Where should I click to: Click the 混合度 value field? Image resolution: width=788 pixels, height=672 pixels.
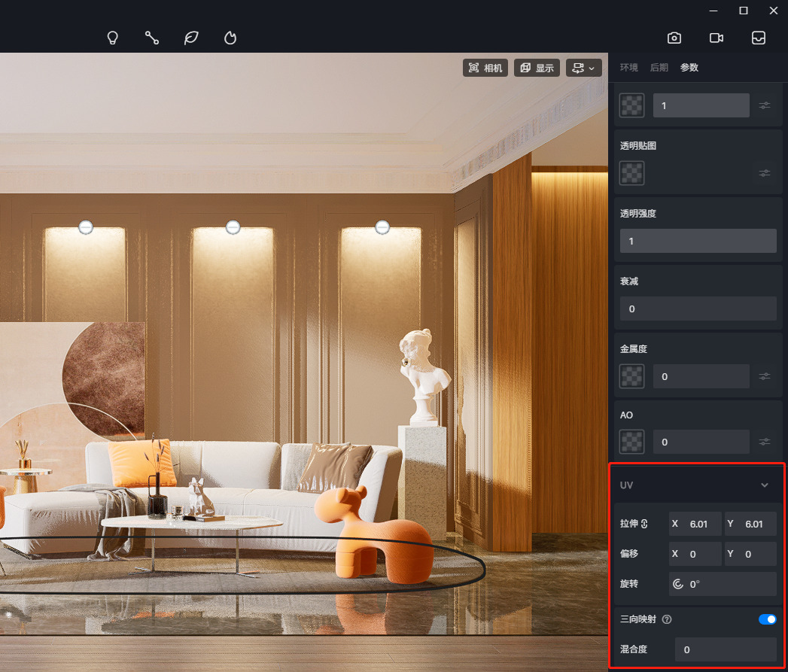tap(726, 649)
